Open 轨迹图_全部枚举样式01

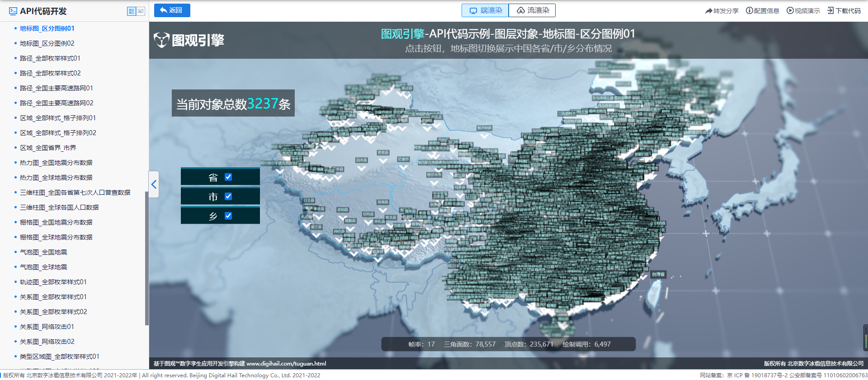(53, 282)
